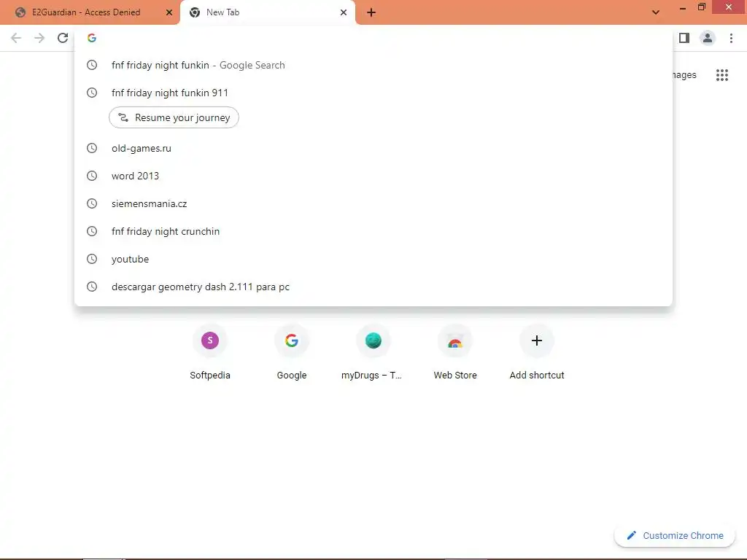Open the Web Store shortcut
The height and width of the screenshot is (560, 747).
tap(455, 352)
